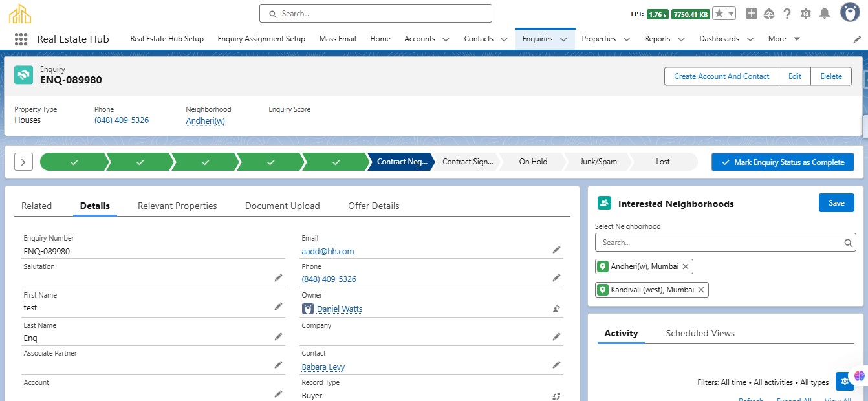Open the Babara Levy contact link
Viewport: 868px width, 401px height.
323,367
